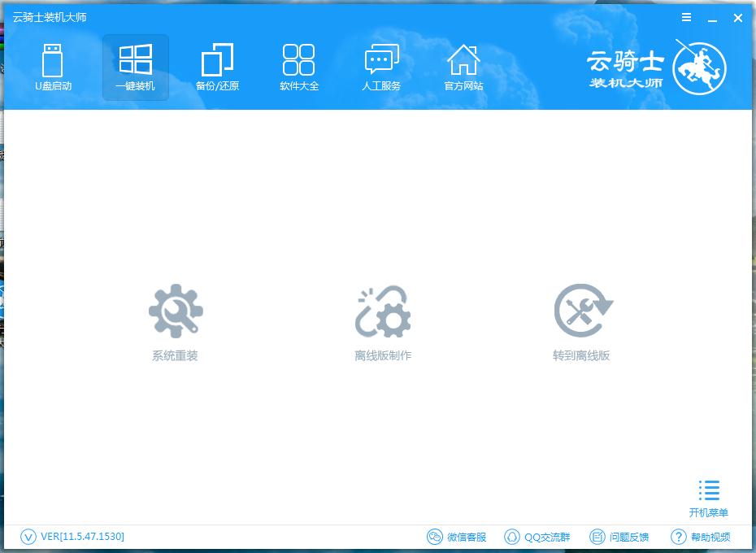The width and height of the screenshot is (756, 553).
Task: Click the QQ交流群 penguin icon
Action: (x=511, y=537)
